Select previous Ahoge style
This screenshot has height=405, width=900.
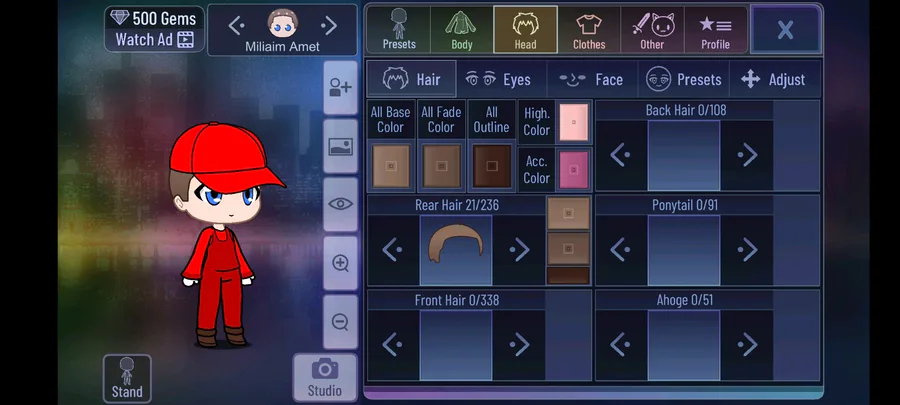pyautogui.click(x=620, y=345)
